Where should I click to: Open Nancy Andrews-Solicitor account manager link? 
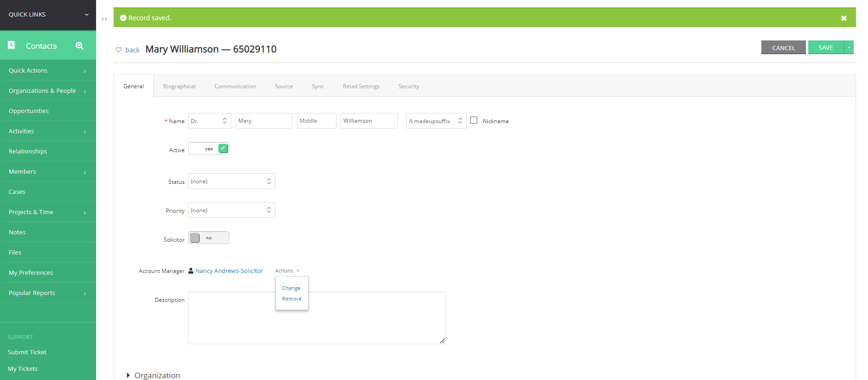tap(229, 271)
